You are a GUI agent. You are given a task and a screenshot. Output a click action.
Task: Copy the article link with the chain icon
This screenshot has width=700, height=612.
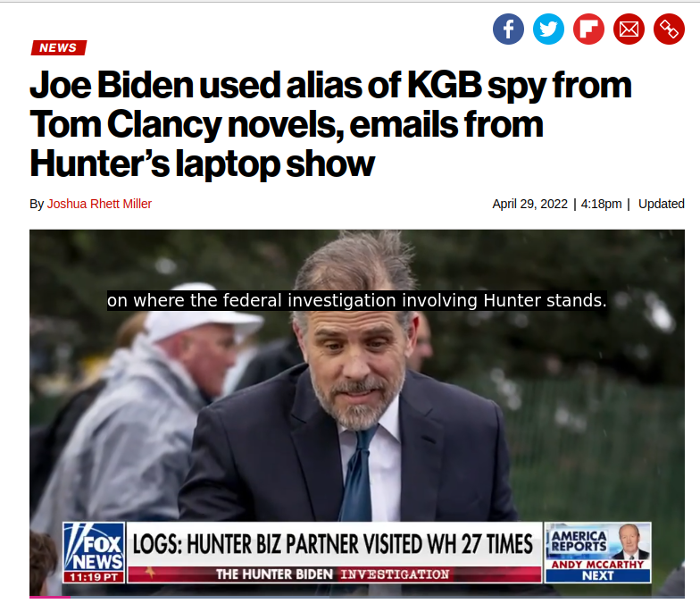(x=669, y=29)
